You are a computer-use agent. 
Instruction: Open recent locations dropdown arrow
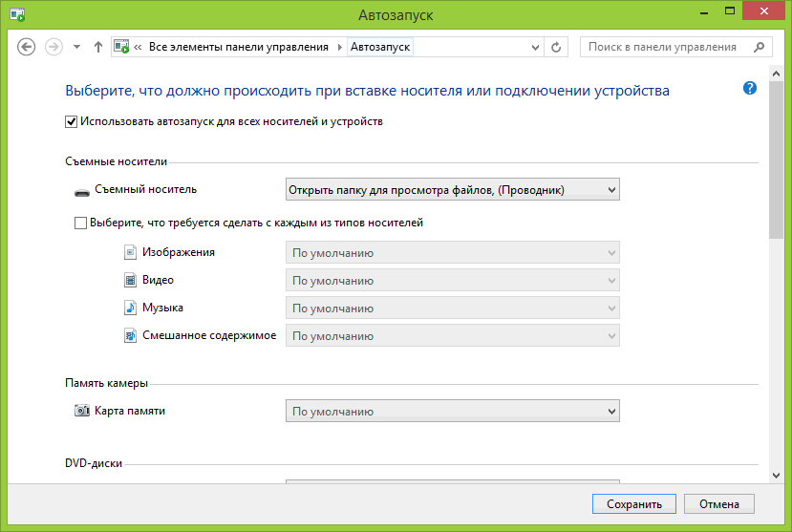tap(76, 47)
